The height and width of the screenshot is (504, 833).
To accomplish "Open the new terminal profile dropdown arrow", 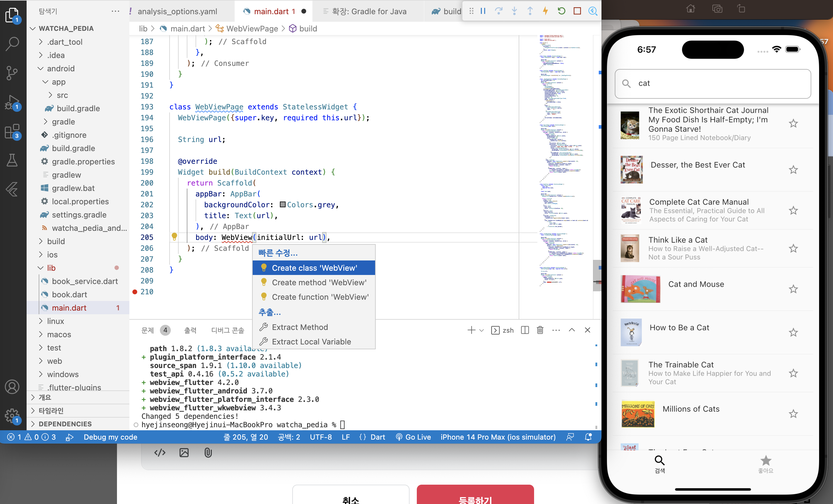I will [482, 330].
